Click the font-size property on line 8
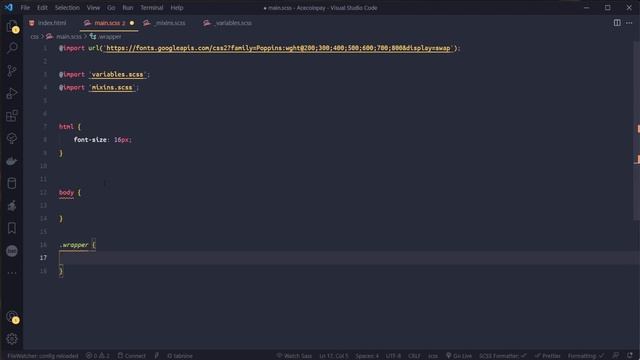Image resolution: width=640 pixels, height=360 pixels. [90, 140]
